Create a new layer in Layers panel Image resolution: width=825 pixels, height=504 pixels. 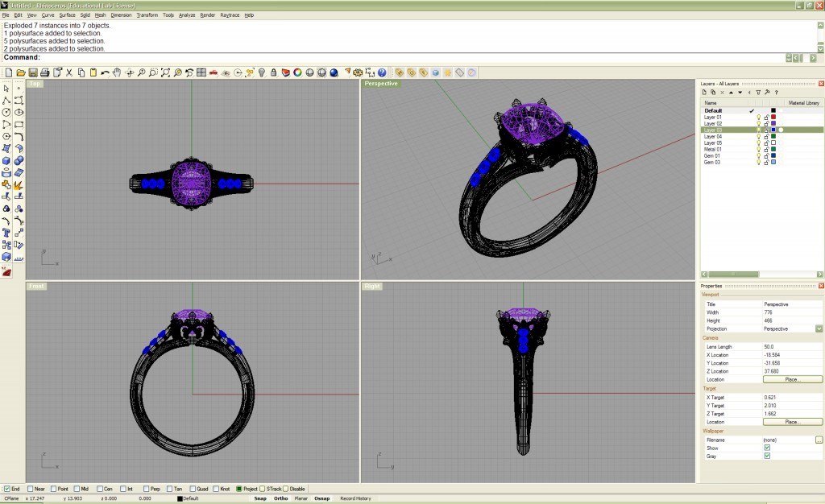pyautogui.click(x=703, y=93)
